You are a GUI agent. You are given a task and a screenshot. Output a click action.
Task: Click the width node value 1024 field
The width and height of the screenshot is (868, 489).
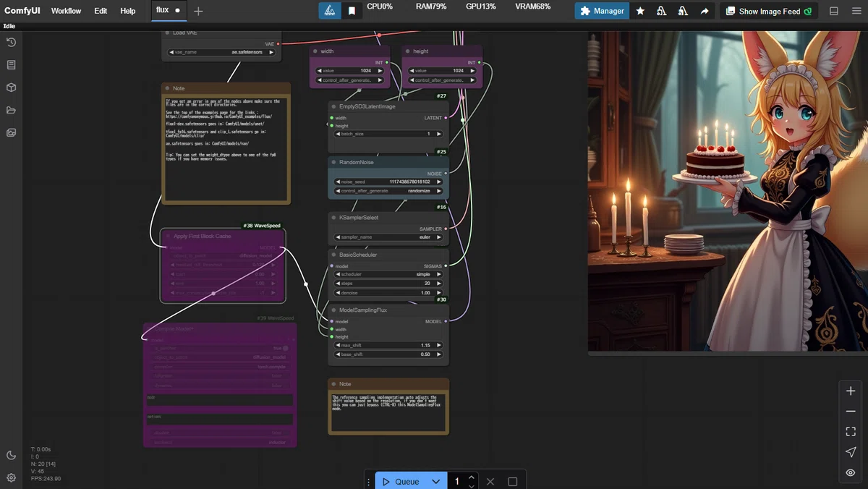tap(349, 71)
